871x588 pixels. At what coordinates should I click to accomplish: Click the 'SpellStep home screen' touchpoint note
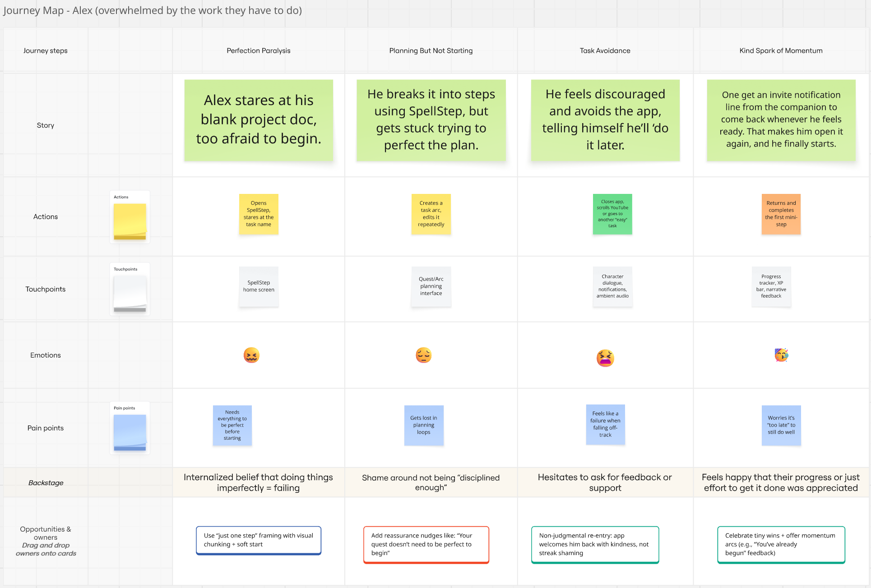click(x=259, y=286)
